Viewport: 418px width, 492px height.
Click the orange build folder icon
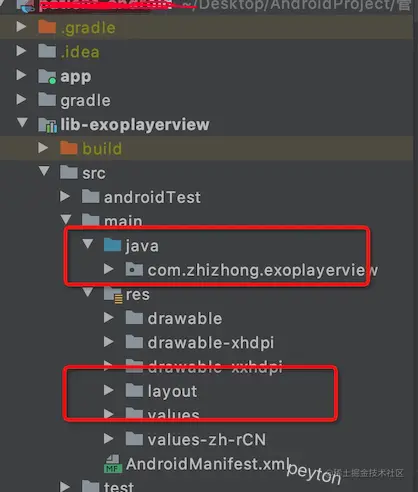[69, 148]
